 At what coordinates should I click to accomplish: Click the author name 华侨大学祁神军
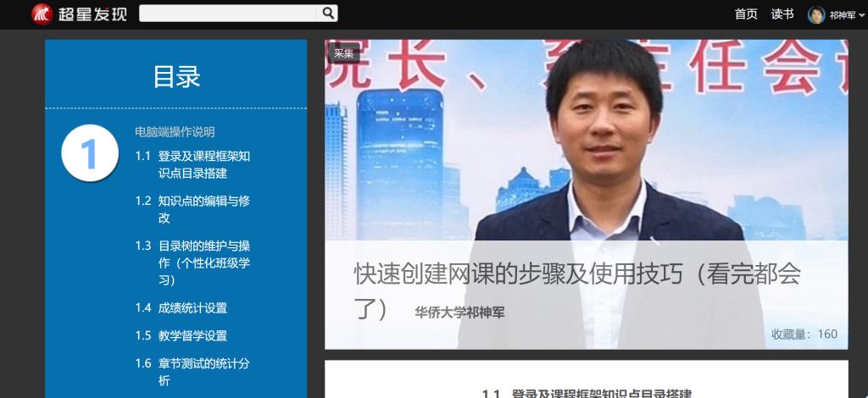pyautogui.click(x=459, y=312)
